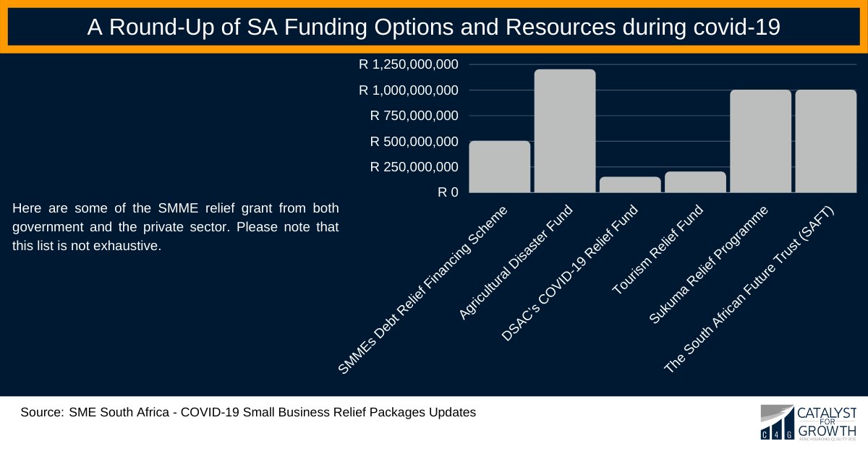Click the R 1,250,000,000 axis label
The image size is (868, 454).
tap(409, 64)
